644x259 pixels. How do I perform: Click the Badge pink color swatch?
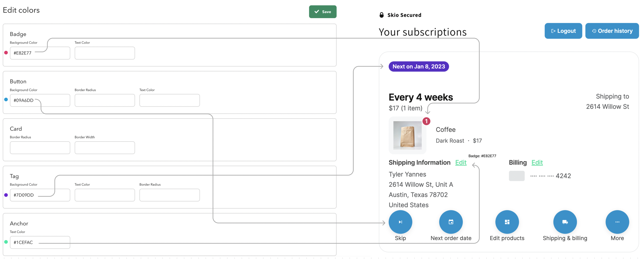click(6, 52)
